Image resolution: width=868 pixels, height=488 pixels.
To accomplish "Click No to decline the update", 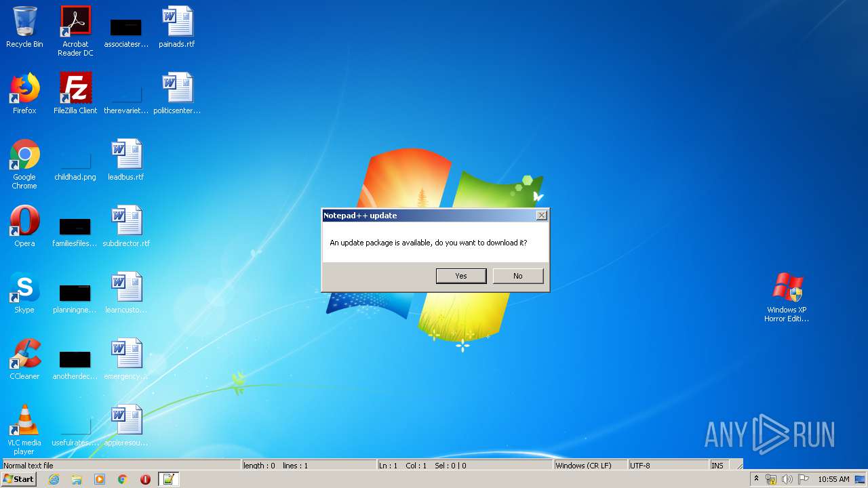I will [x=518, y=276].
